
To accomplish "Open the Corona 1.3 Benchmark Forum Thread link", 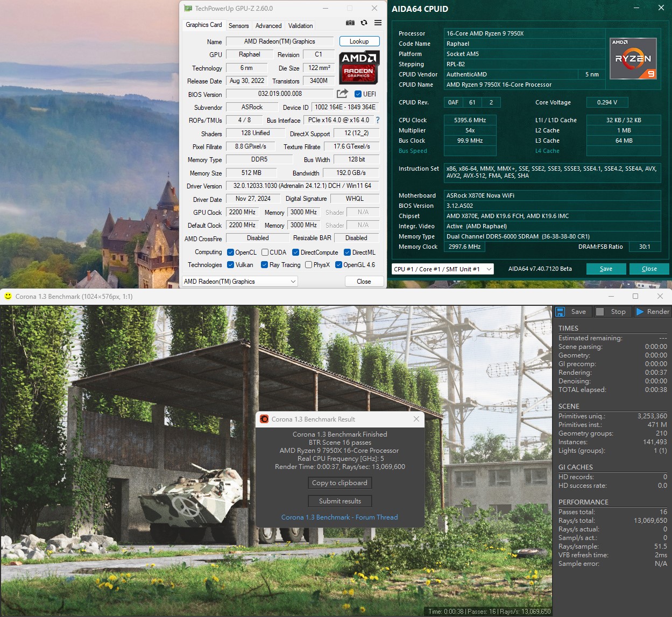I will coord(339,517).
